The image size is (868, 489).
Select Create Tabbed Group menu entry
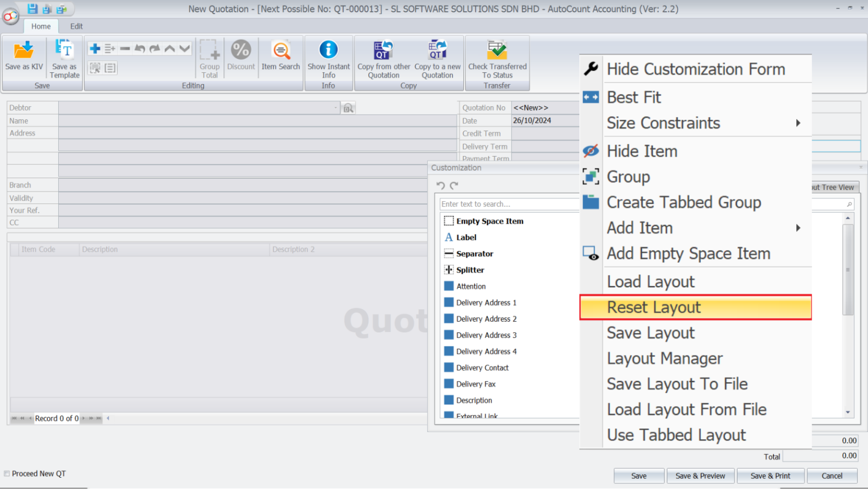pyautogui.click(x=696, y=202)
